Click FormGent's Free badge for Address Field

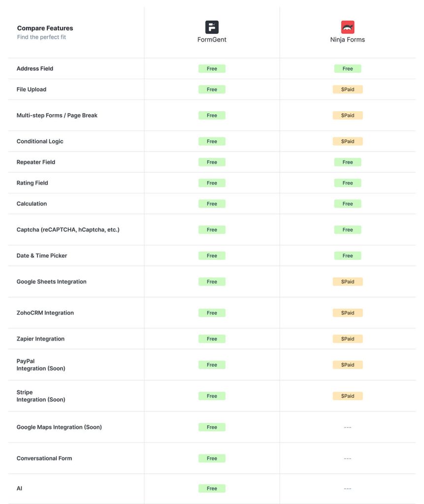pyautogui.click(x=212, y=68)
